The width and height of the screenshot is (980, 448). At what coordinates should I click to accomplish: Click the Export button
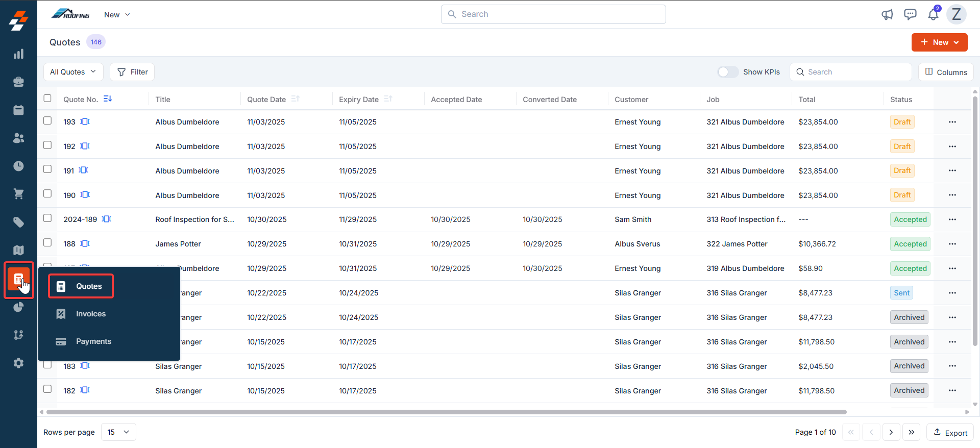tap(950, 432)
